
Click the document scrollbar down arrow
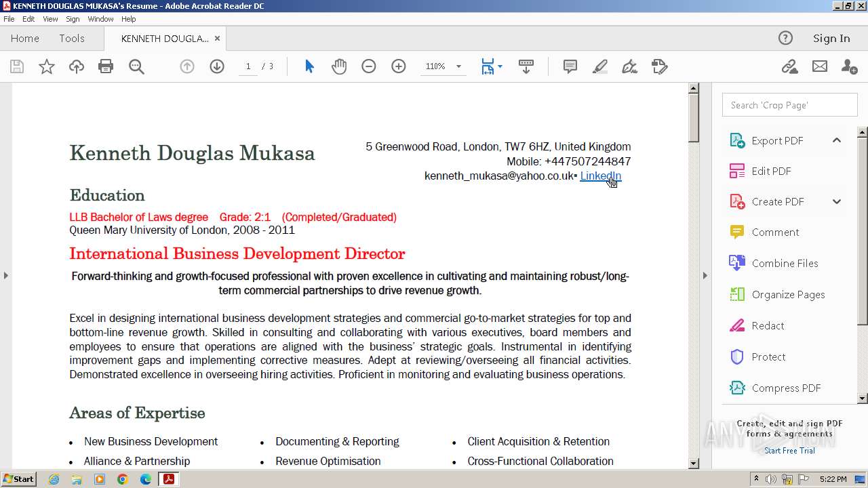click(x=693, y=464)
